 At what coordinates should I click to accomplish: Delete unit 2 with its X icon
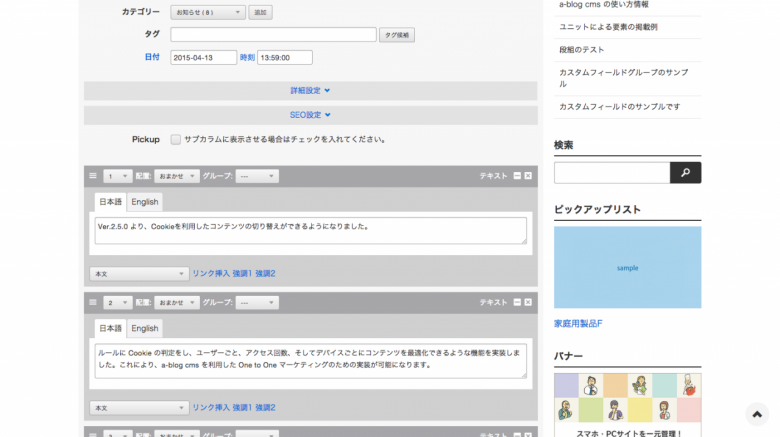(x=528, y=302)
